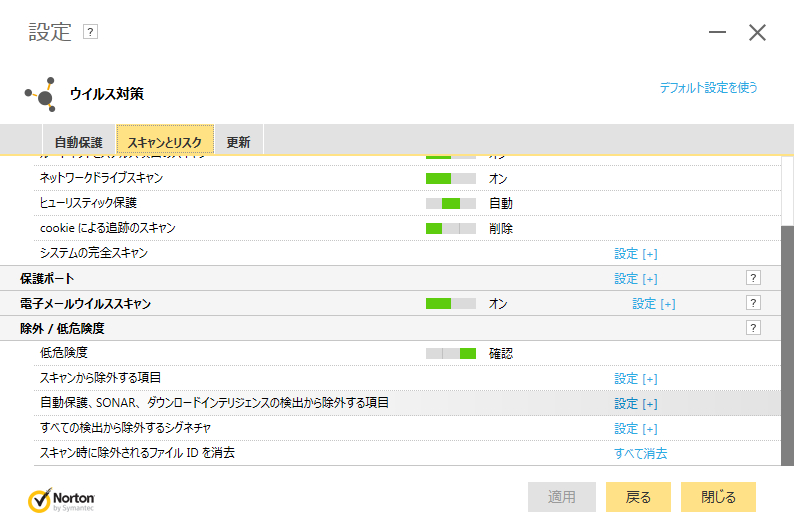The height and width of the screenshot is (528, 794).
Task: Change the 低危険度 setting slider
Action: tap(450, 353)
